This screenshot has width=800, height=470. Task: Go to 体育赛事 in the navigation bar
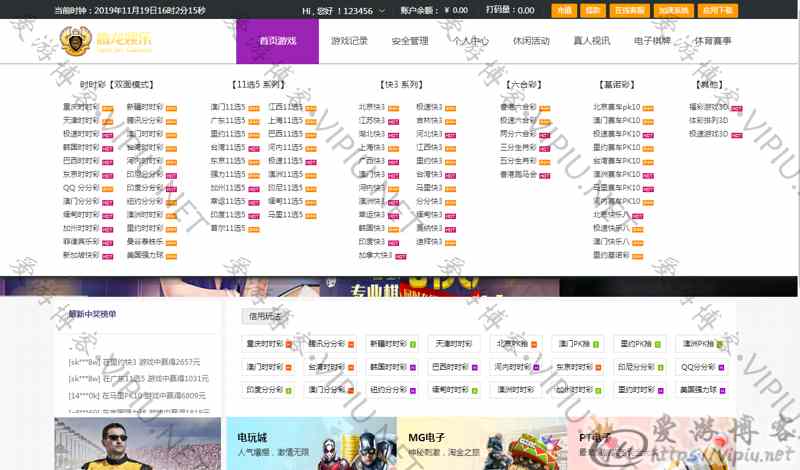point(713,41)
